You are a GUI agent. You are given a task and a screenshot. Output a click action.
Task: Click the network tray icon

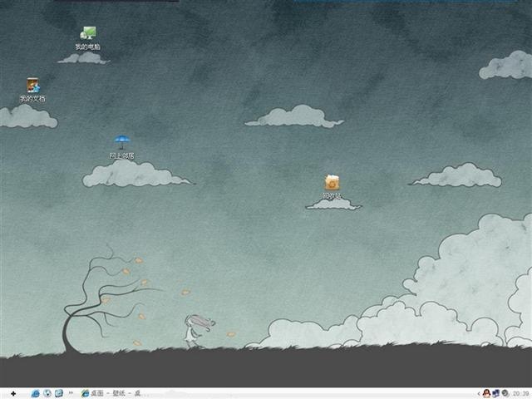point(496,393)
